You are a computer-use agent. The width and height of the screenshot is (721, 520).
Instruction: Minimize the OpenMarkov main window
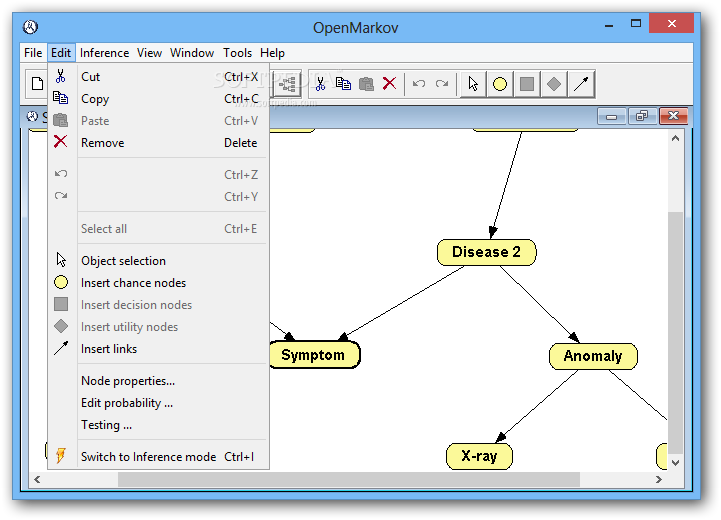[x=609, y=24]
